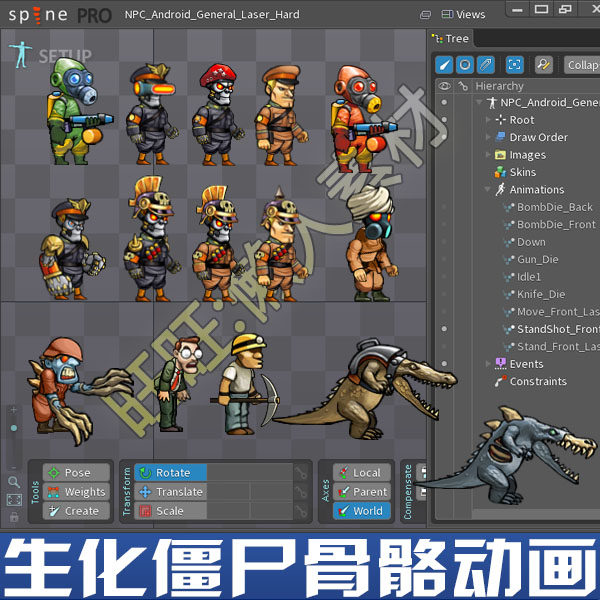This screenshot has width=600, height=600.
Task: Select the Stand_Front_Las animation
Action: [558, 346]
